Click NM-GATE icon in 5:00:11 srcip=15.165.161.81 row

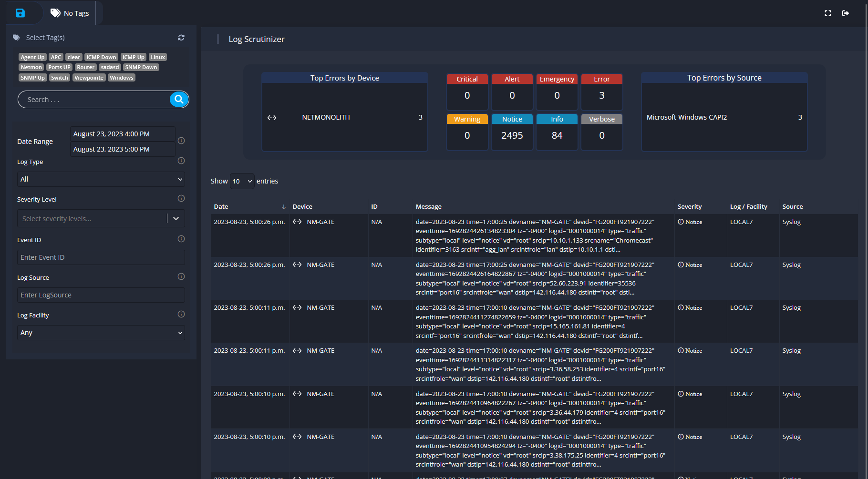click(x=297, y=307)
